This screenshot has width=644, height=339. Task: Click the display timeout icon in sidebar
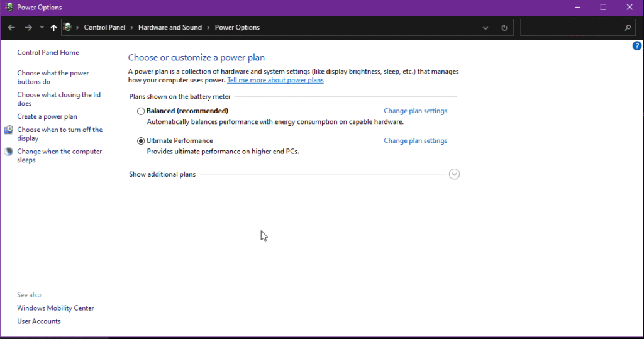9,130
